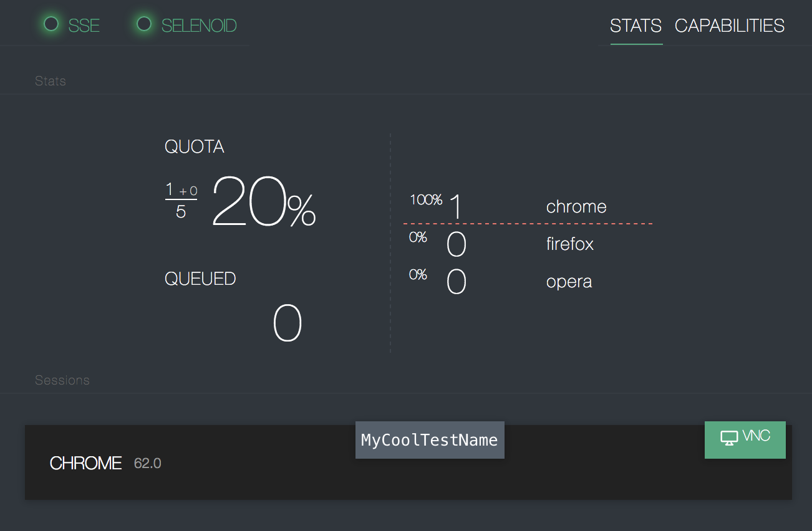Click the 1 over 5 quota fraction
Image resolution: width=812 pixels, height=531 pixels.
pyautogui.click(x=181, y=200)
